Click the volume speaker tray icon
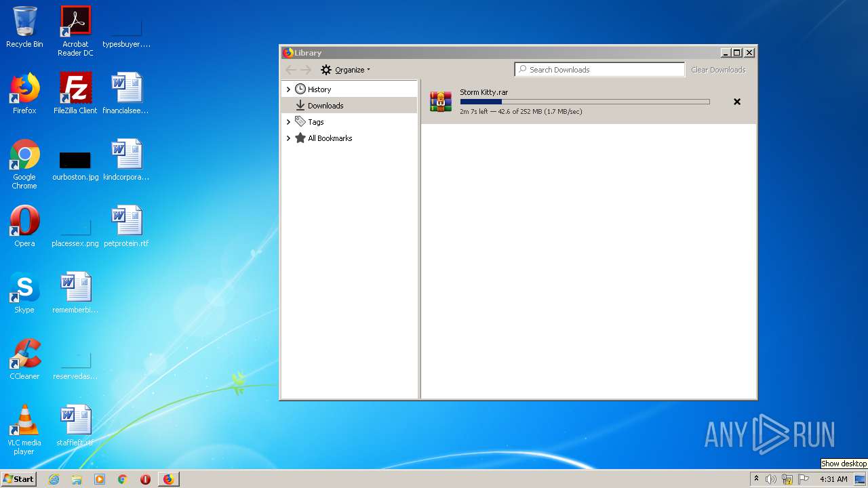Screen dimensions: 868x488 pyautogui.click(x=771, y=479)
